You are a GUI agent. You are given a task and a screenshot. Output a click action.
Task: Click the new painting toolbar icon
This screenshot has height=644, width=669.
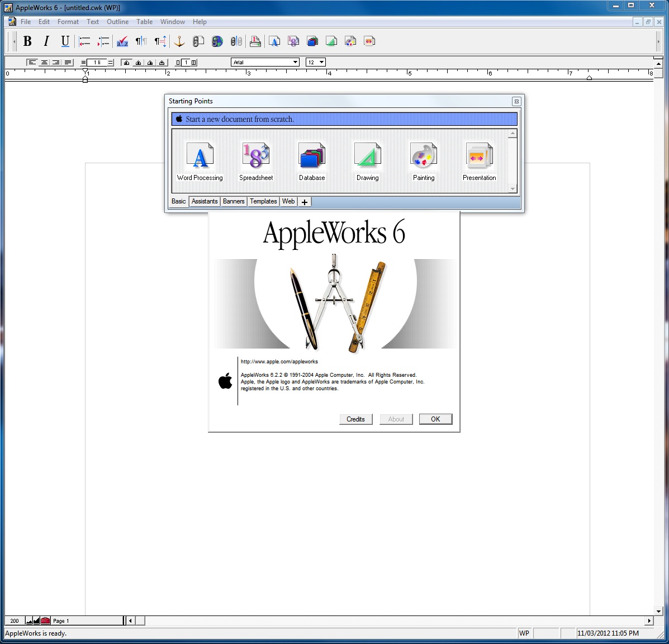coord(350,41)
